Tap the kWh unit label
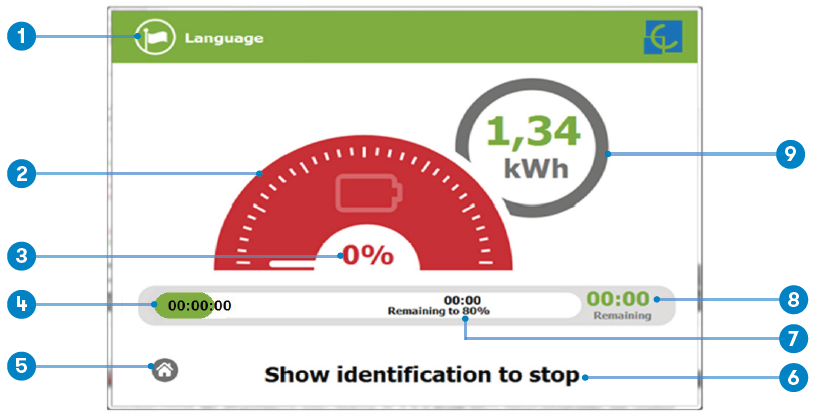 pos(534,167)
